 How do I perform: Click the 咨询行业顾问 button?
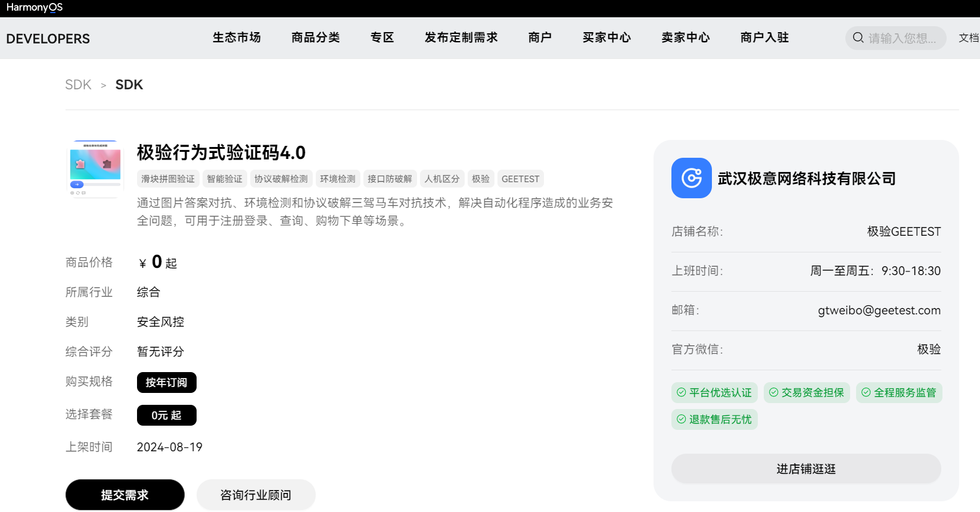[x=256, y=495]
